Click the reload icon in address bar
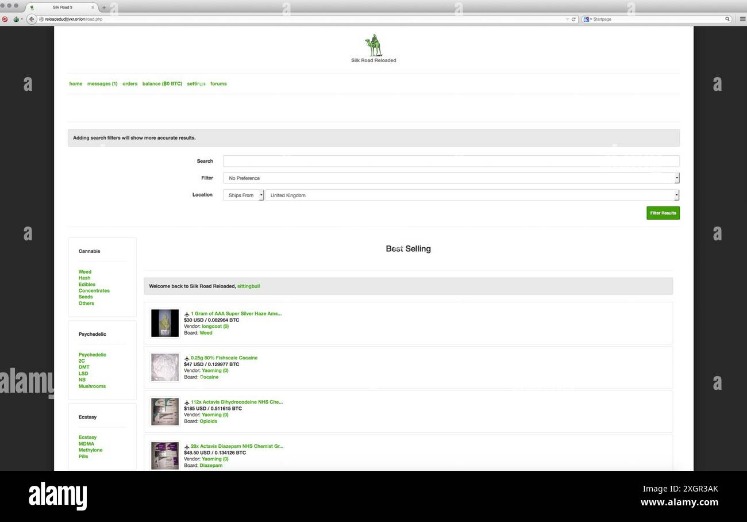The image size is (747, 522). (x=574, y=19)
